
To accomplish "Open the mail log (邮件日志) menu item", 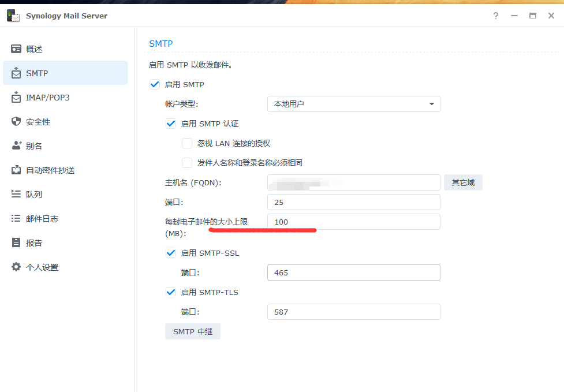I will 42,219.
